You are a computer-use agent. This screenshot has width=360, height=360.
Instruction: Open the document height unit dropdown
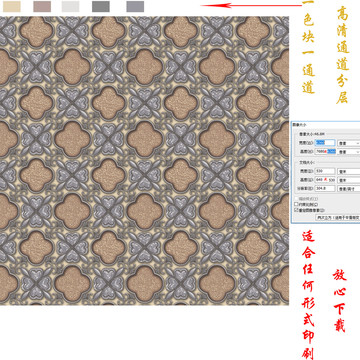pos(349,180)
